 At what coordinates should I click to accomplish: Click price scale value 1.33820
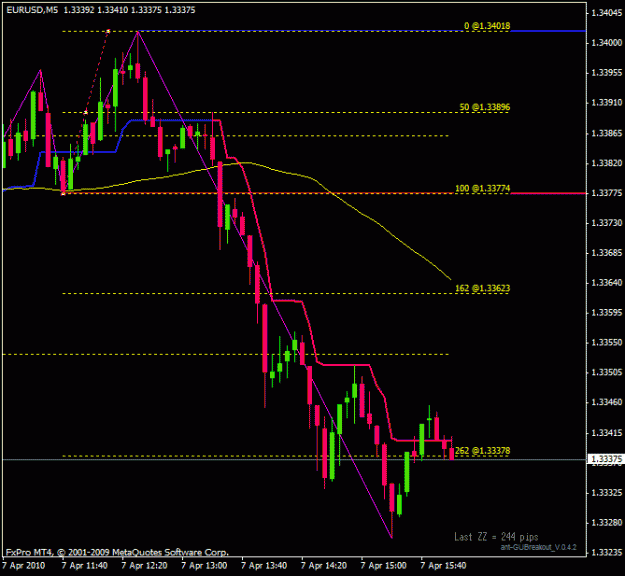pyautogui.click(x=607, y=163)
